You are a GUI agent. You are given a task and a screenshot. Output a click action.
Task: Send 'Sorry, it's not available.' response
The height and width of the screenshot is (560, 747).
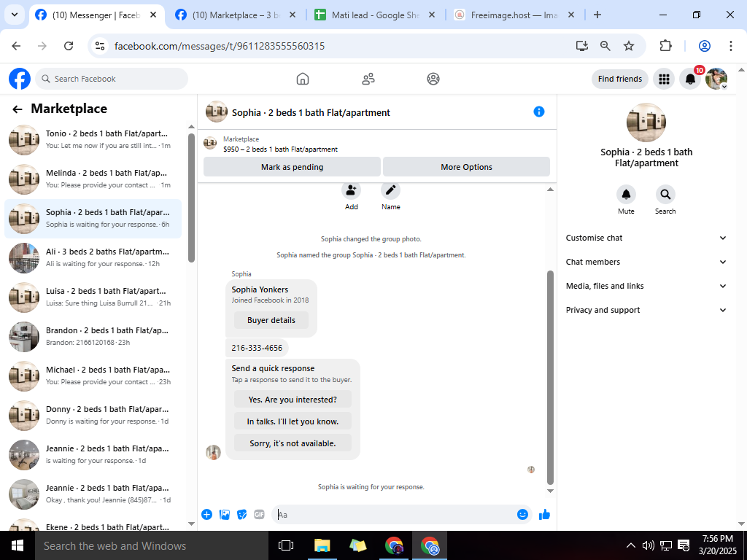pos(293,443)
